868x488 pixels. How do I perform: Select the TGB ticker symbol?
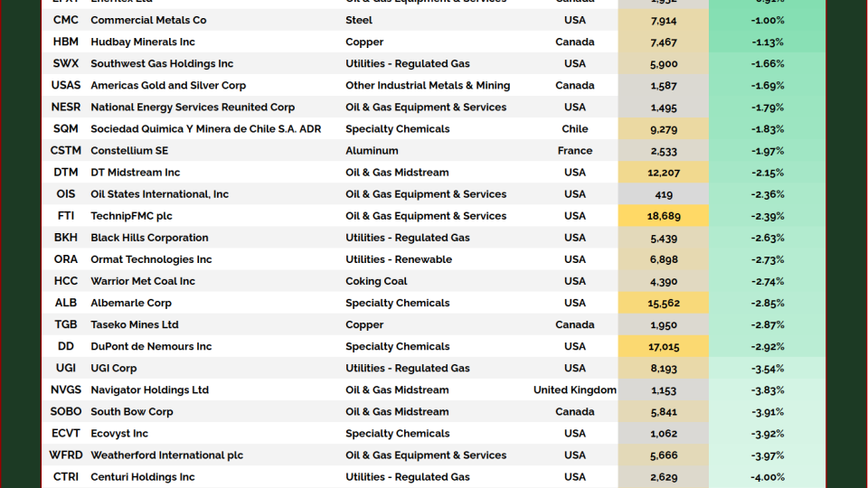click(x=65, y=324)
